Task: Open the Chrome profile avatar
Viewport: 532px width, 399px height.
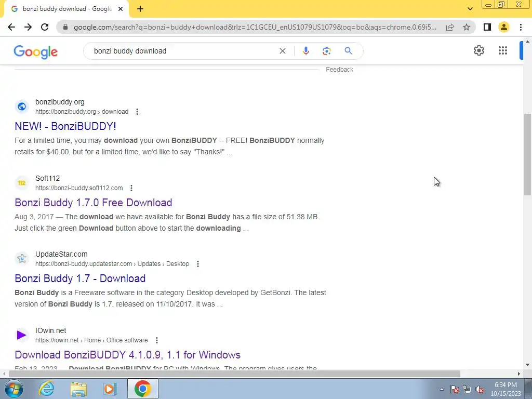Action: point(504,27)
